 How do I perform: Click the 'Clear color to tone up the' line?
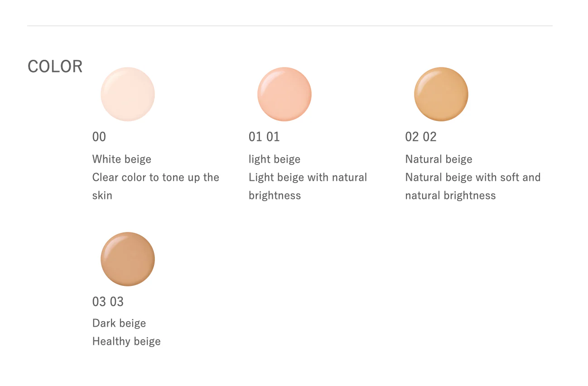[x=156, y=178]
